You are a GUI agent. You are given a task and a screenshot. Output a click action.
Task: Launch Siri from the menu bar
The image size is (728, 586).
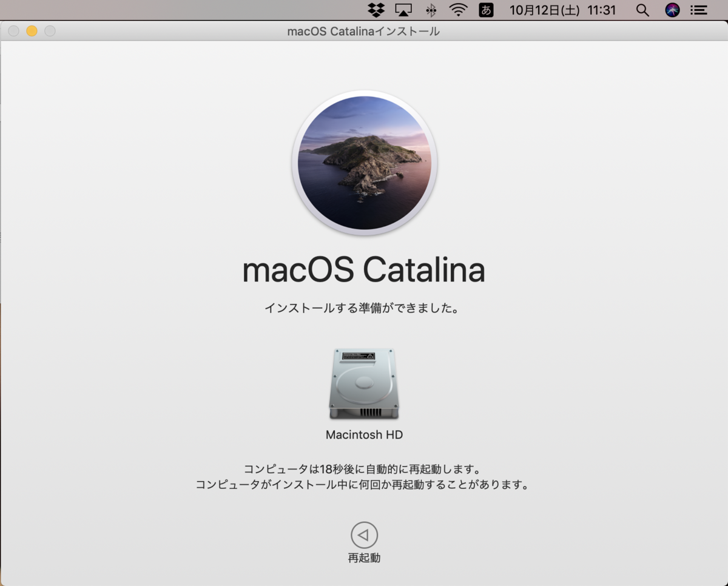pyautogui.click(x=672, y=10)
